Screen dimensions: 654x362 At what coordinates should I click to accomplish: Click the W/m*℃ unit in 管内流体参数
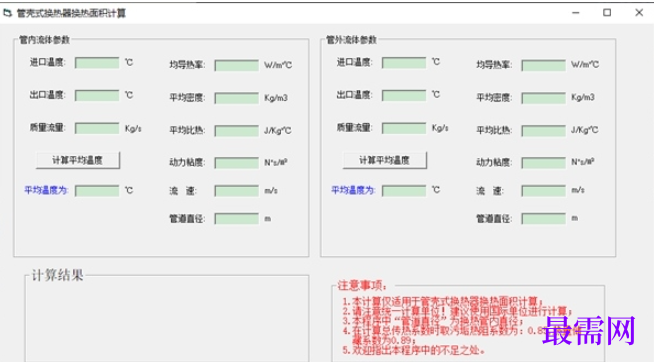pyautogui.click(x=278, y=65)
